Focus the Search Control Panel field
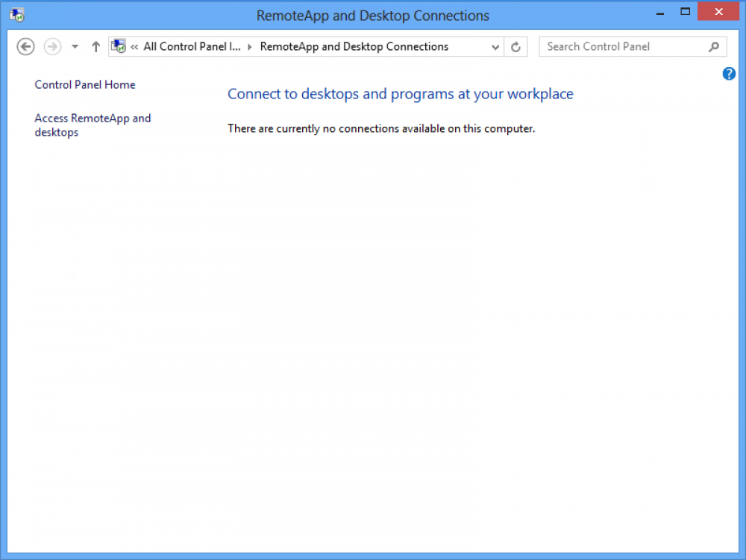Screen dimensions: 746x560 tap(633, 46)
